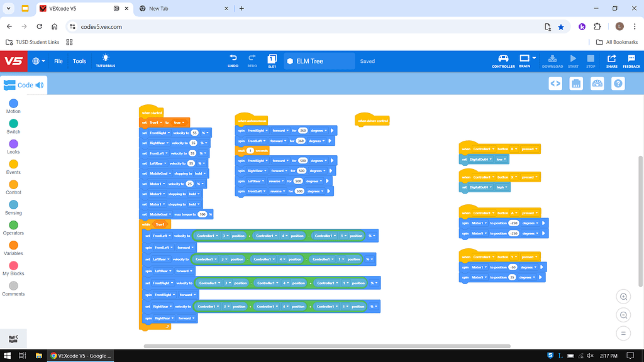Click the horizontal workspace scrollbar
The width and height of the screenshot is (644, 362).
click(x=327, y=346)
